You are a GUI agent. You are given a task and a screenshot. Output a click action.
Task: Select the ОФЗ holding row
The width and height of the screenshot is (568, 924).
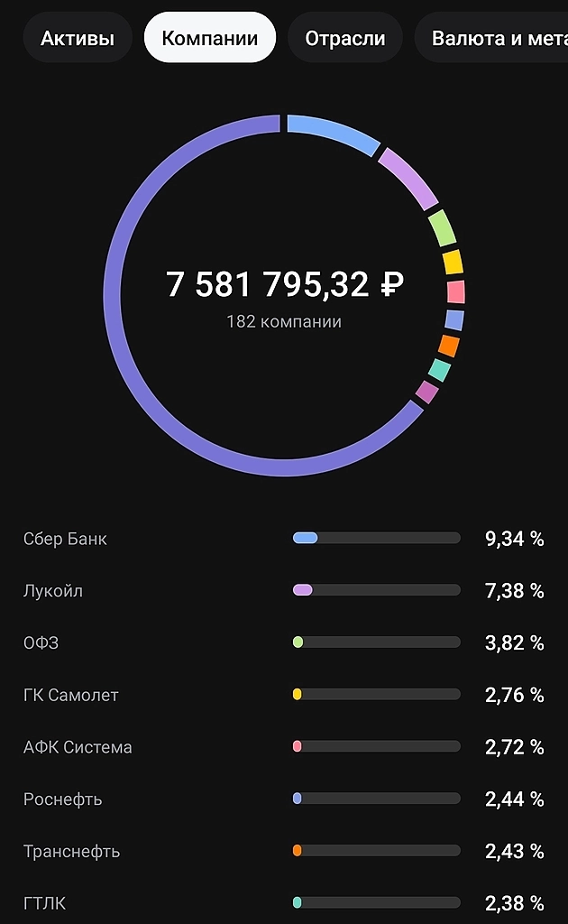41,643
